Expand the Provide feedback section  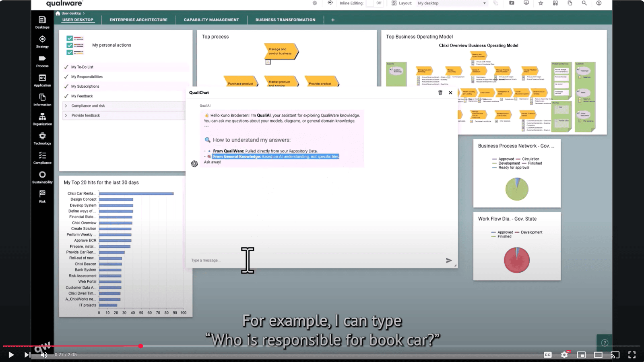85,116
